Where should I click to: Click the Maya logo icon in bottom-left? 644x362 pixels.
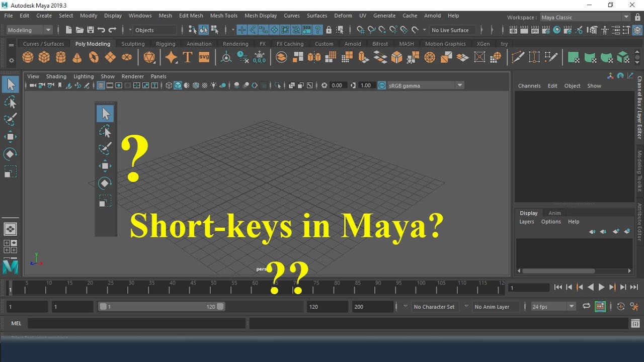click(x=10, y=266)
